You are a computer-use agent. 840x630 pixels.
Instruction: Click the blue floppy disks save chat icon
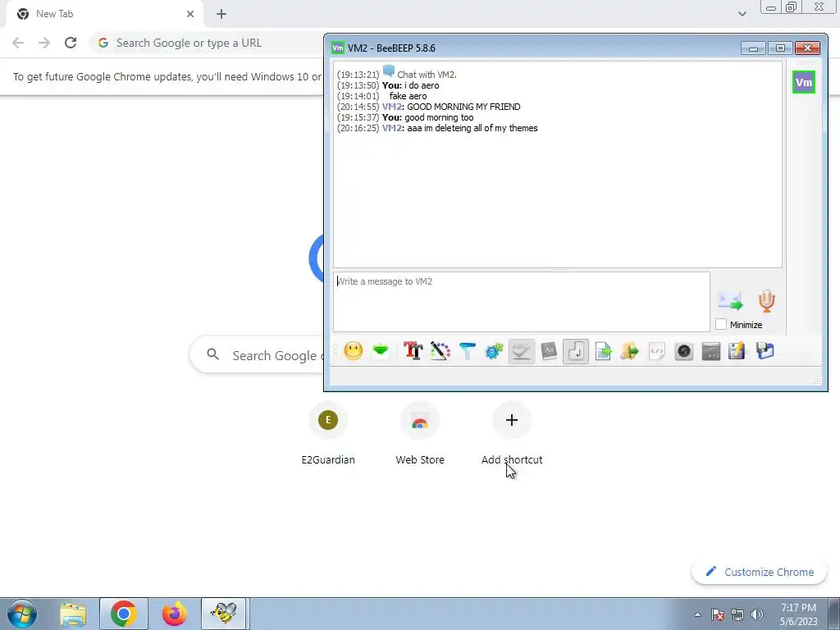pos(765,351)
